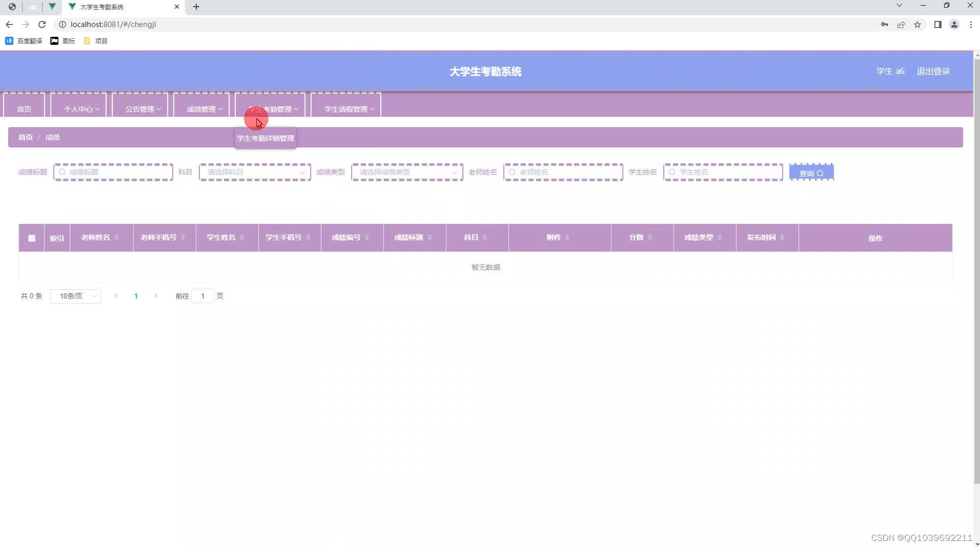Image resolution: width=980 pixels, height=547 pixels.
Task: Click the saved passwords key icon
Action: 885,24
